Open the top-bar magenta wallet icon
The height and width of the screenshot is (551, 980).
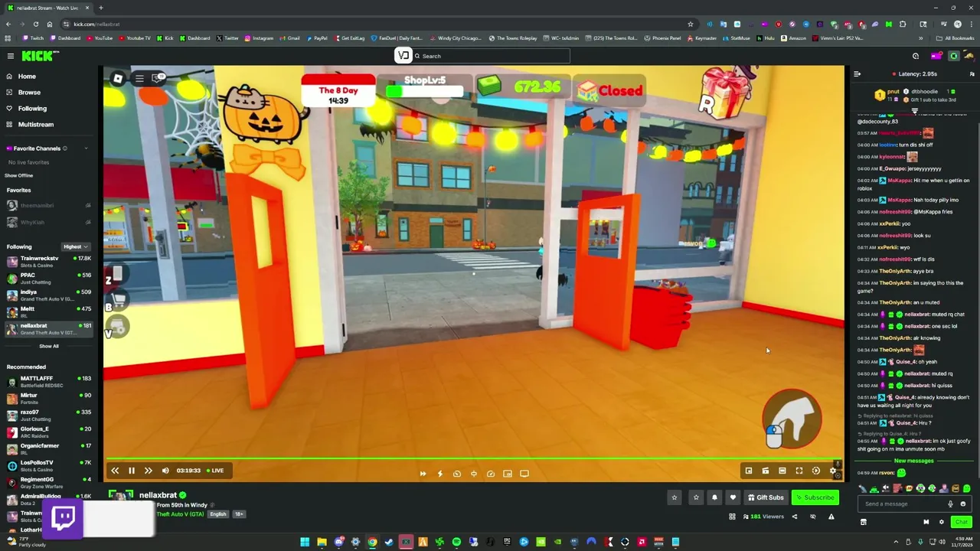pyautogui.click(x=936, y=56)
